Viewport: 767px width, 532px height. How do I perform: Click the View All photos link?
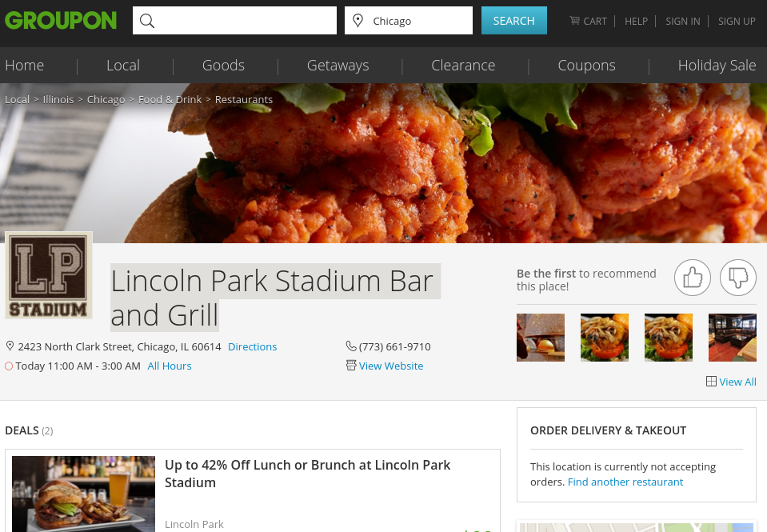(x=737, y=382)
